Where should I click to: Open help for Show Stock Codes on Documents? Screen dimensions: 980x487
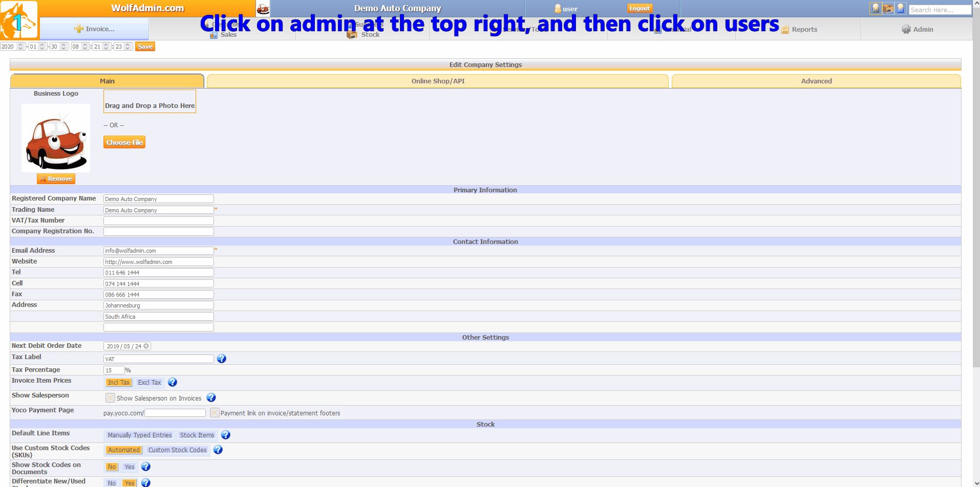[146, 467]
